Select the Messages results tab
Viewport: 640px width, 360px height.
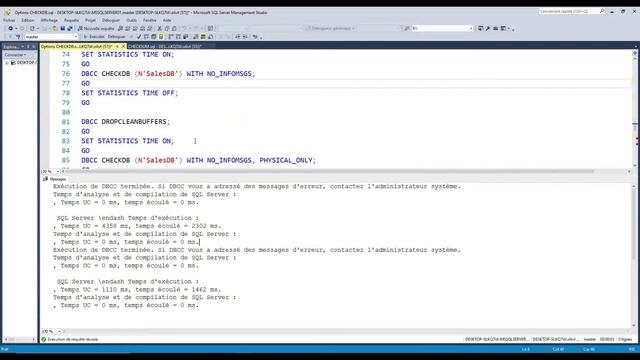[x=55, y=179]
